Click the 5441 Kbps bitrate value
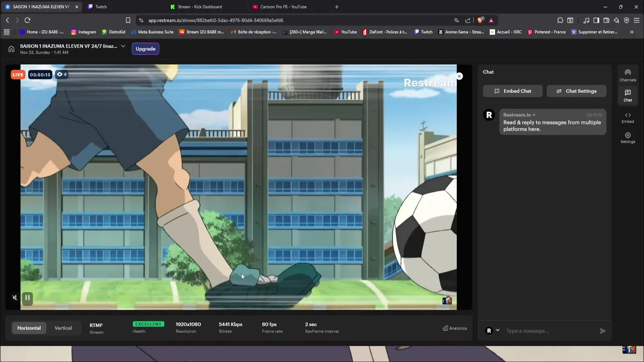The width and height of the screenshot is (644, 362). click(x=230, y=324)
